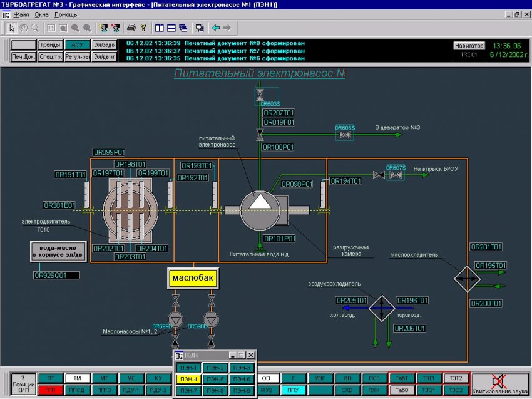Open the Помощь menu
Viewport: 532px width, 399px height.
click(66, 14)
